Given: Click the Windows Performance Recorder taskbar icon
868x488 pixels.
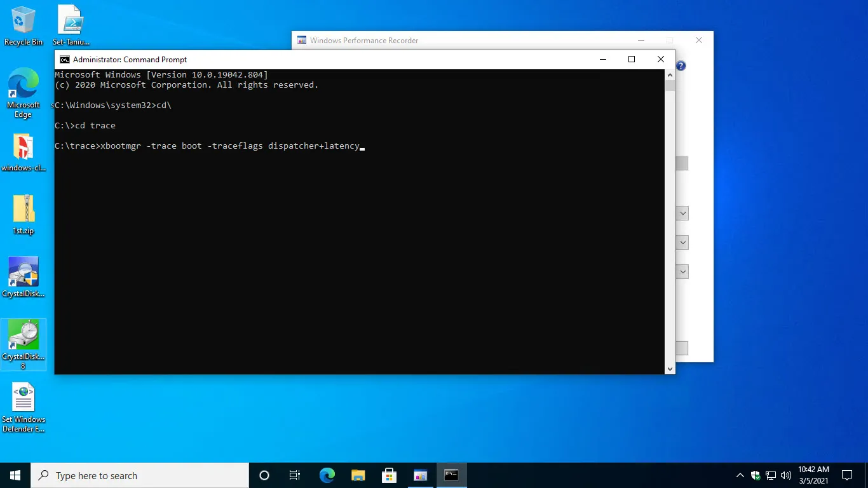Looking at the screenshot, I should pos(420,475).
